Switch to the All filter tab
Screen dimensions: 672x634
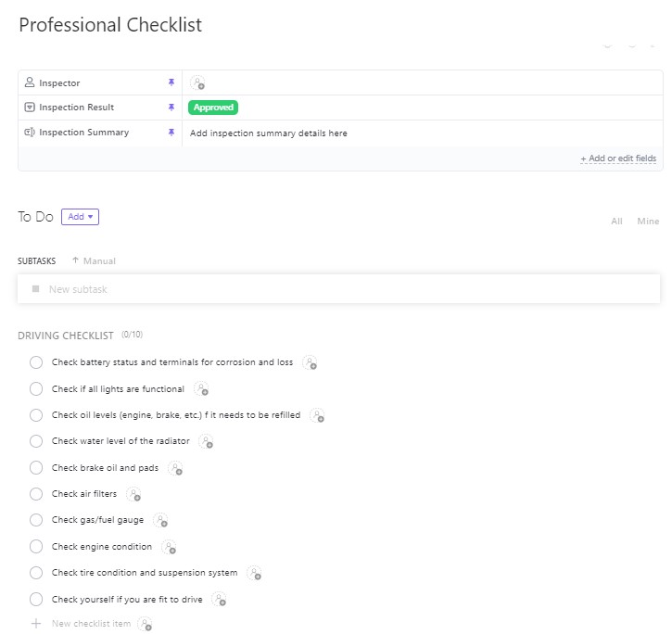(616, 222)
